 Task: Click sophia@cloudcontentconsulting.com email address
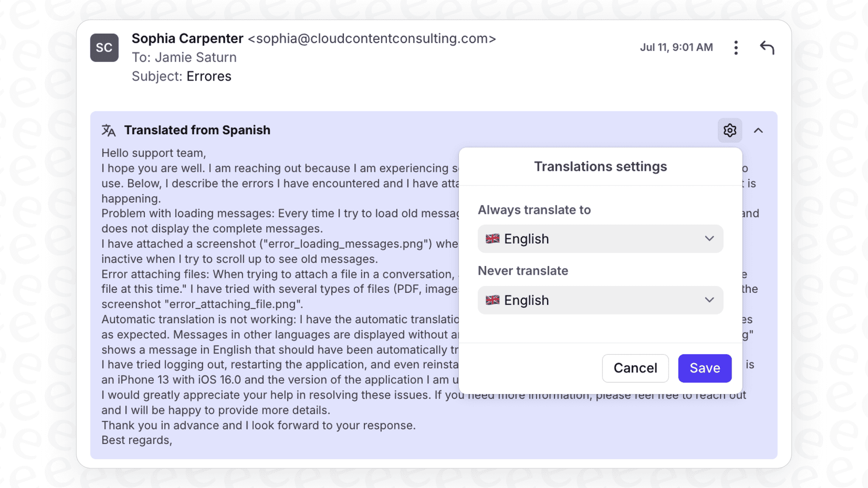tap(371, 39)
